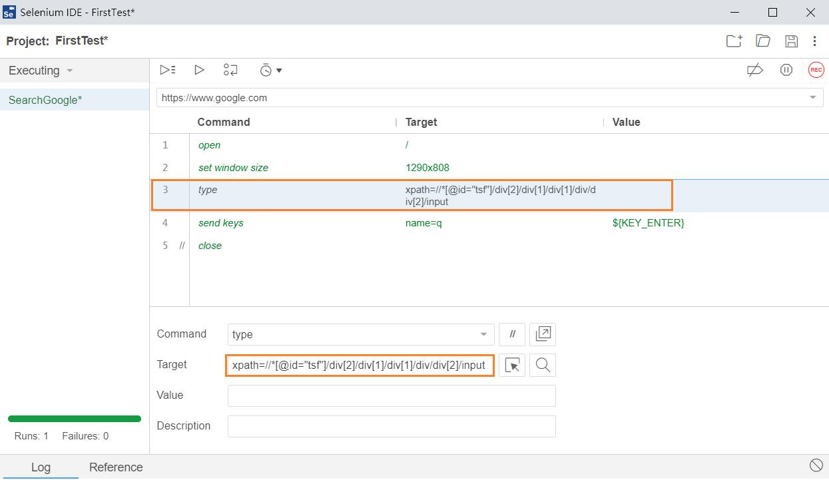This screenshot has width=829, height=504.
Task: Select the 'send keys' command row
Action: [x=489, y=223]
